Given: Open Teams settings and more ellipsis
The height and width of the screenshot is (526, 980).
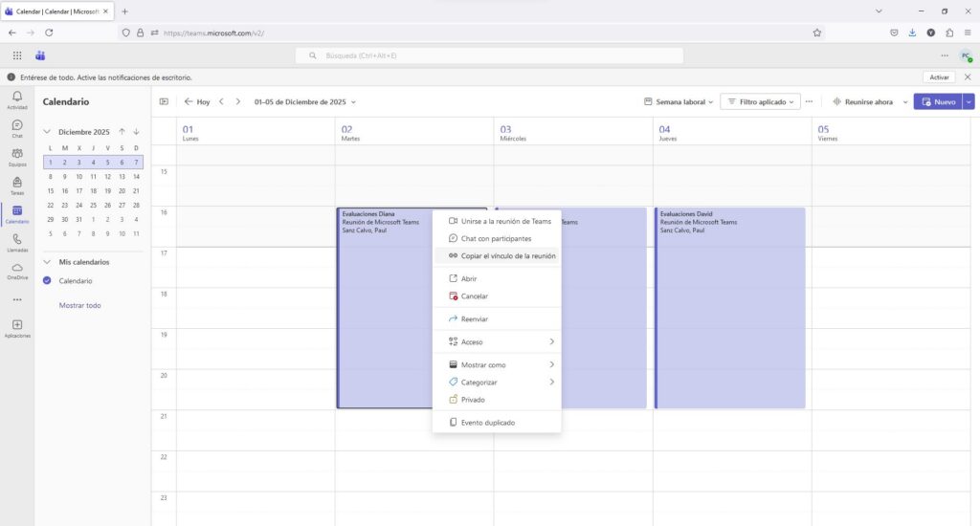Looking at the screenshot, I should coord(945,55).
